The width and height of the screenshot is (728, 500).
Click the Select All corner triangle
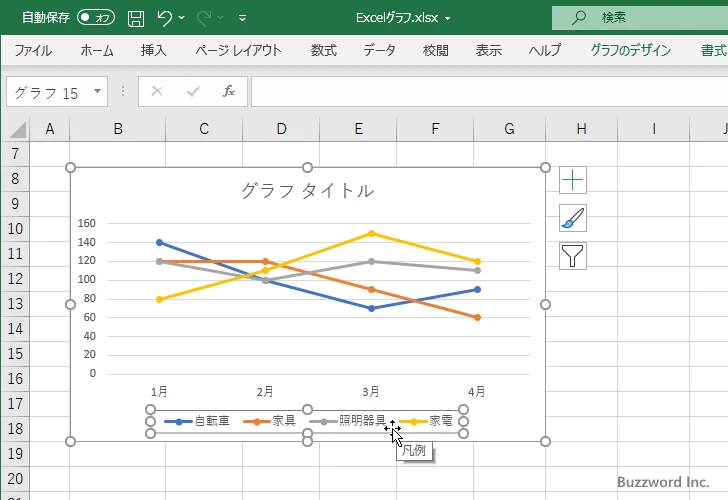pos(17,129)
